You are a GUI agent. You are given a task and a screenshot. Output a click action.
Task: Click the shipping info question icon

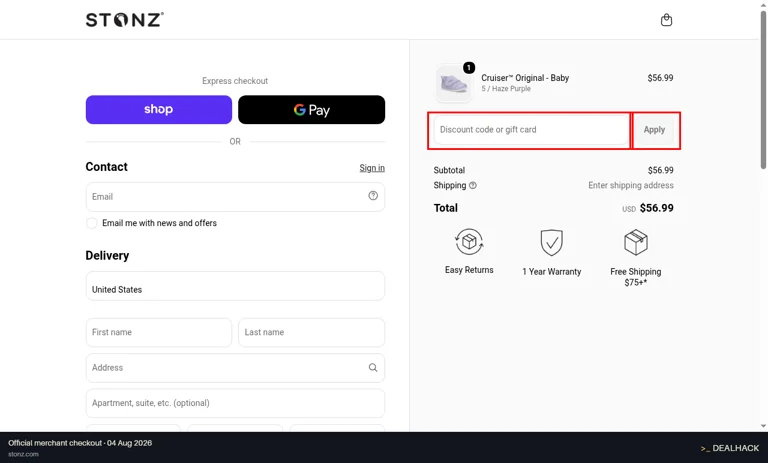[x=473, y=185]
